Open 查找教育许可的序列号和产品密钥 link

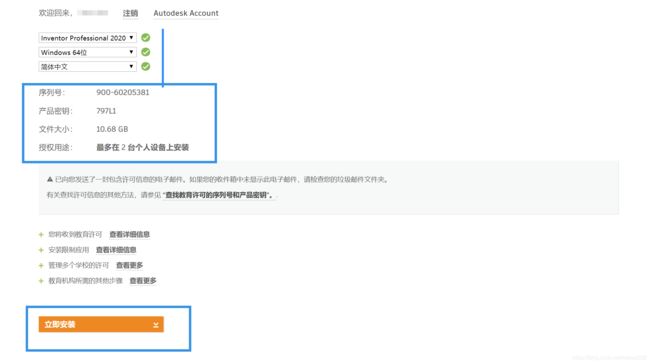pyautogui.click(x=218, y=195)
